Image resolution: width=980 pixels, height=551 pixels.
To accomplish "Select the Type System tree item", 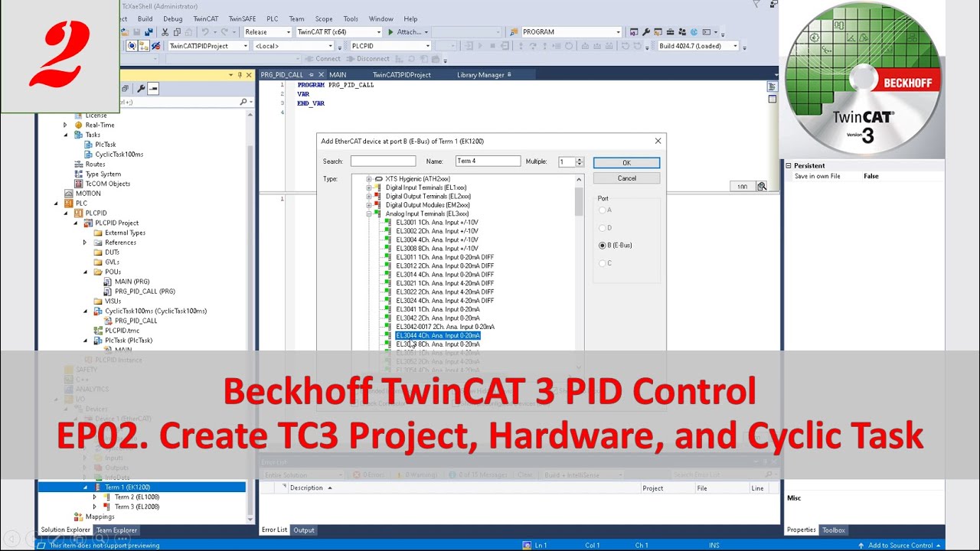I will click(103, 174).
